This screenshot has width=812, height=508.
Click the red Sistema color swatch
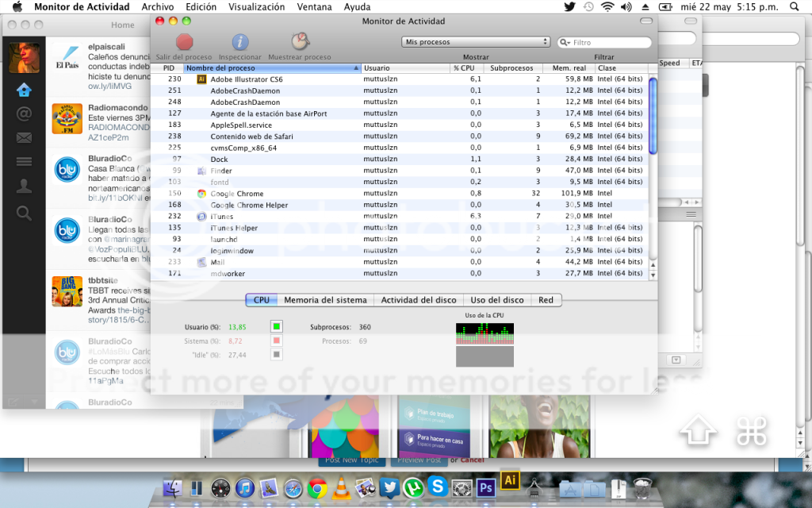(277, 341)
